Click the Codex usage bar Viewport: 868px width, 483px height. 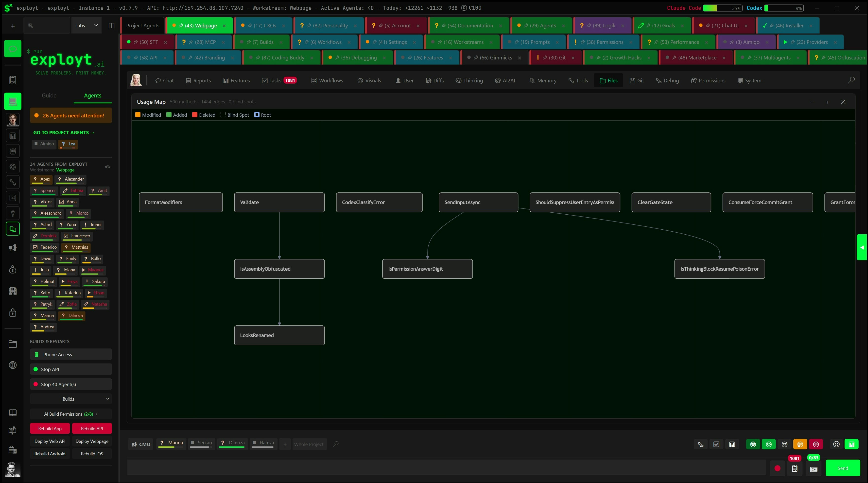(x=784, y=8)
